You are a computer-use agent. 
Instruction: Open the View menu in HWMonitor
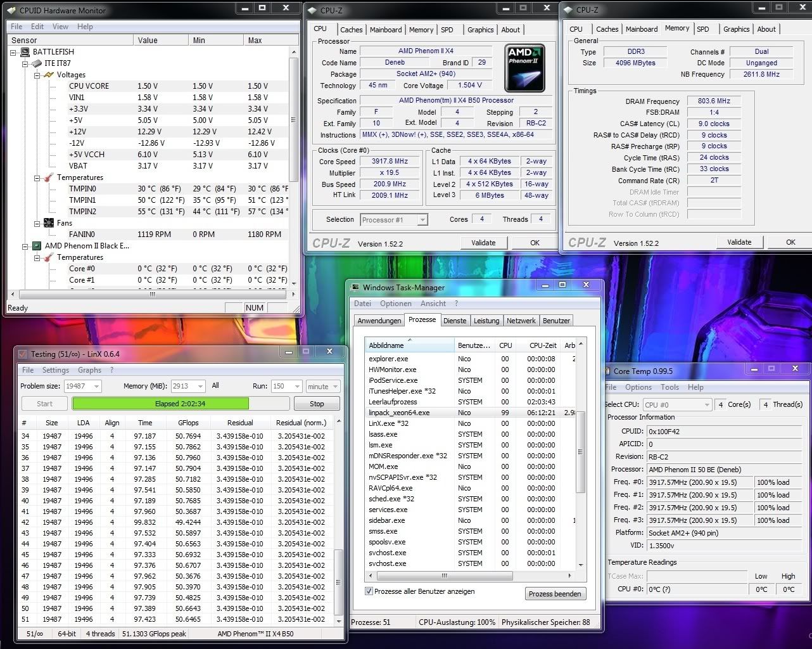pos(60,27)
